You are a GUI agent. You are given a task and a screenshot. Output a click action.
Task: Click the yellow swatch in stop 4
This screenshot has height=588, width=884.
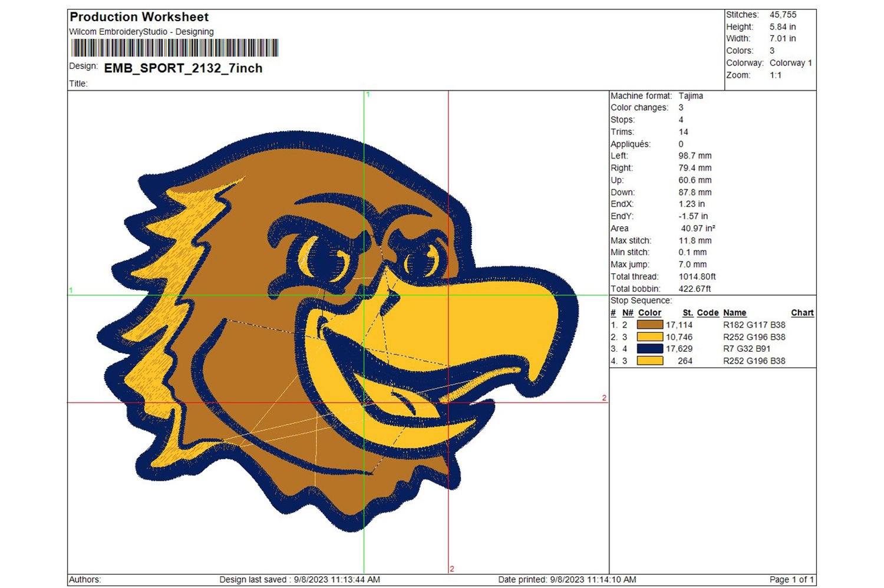tap(649, 361)
